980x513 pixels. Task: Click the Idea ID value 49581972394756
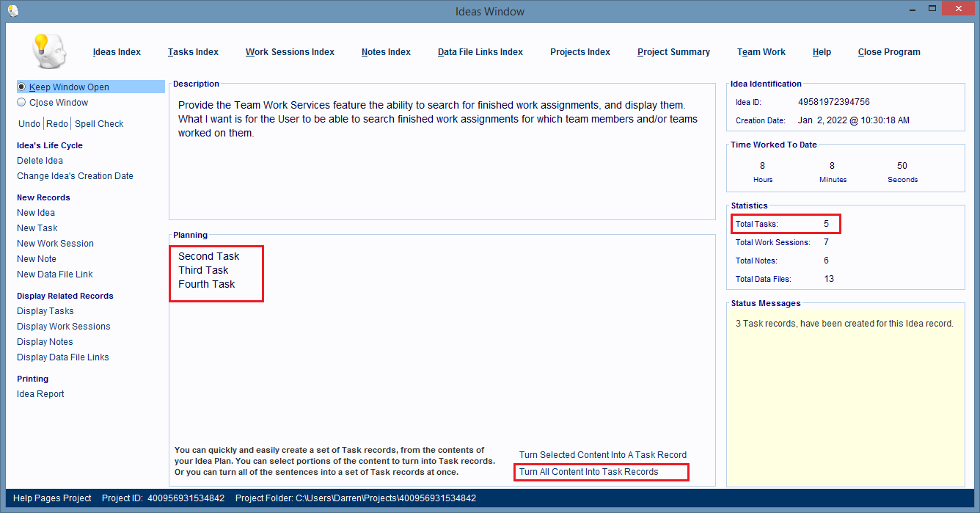(834, 102)
